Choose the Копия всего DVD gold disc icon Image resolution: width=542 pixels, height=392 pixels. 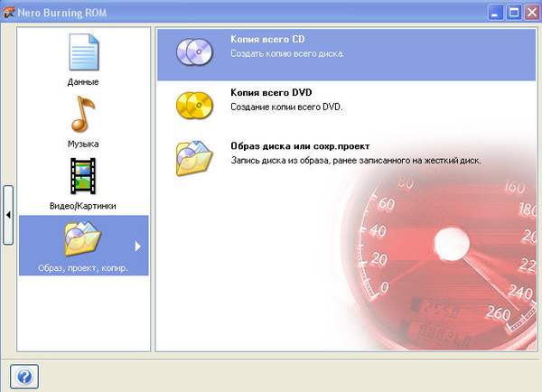pyautogui.click(x=194, y=105)
